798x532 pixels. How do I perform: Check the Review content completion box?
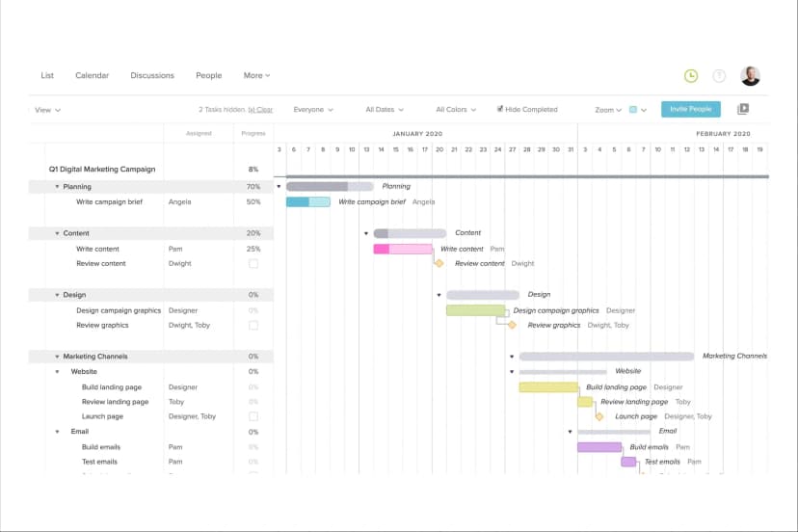pyautogui.click(x=253, y=264)
